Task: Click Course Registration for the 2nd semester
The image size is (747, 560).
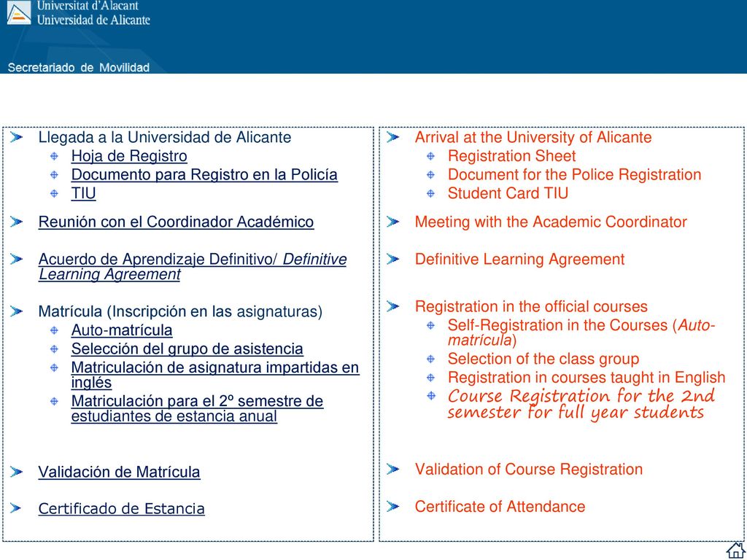Action: click(x=581, y=404)
